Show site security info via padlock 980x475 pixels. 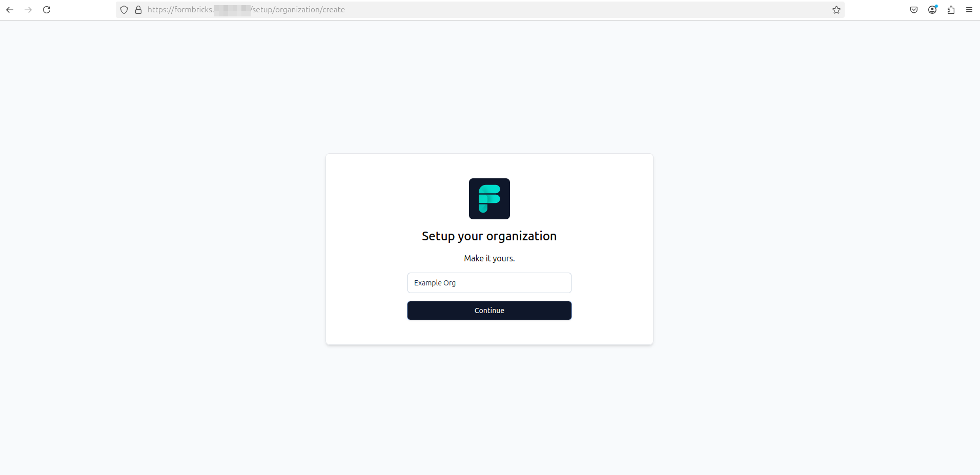138,10
